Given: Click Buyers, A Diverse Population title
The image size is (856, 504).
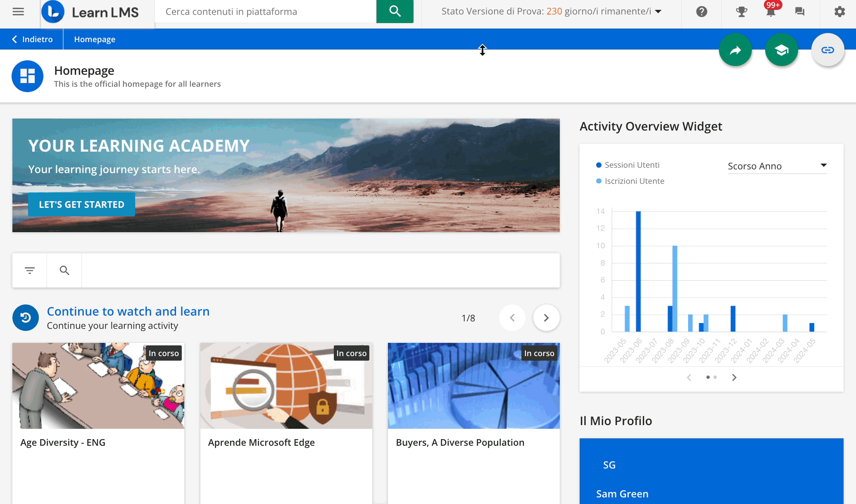Looking at the screenshot, I should click(x=460, y=442).
